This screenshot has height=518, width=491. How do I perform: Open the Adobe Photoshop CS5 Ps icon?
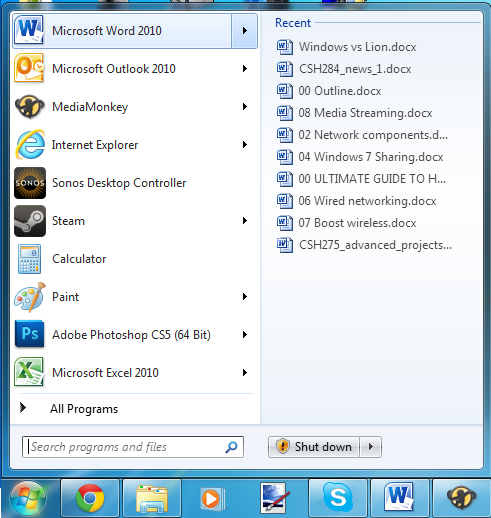tap(29, 334)
